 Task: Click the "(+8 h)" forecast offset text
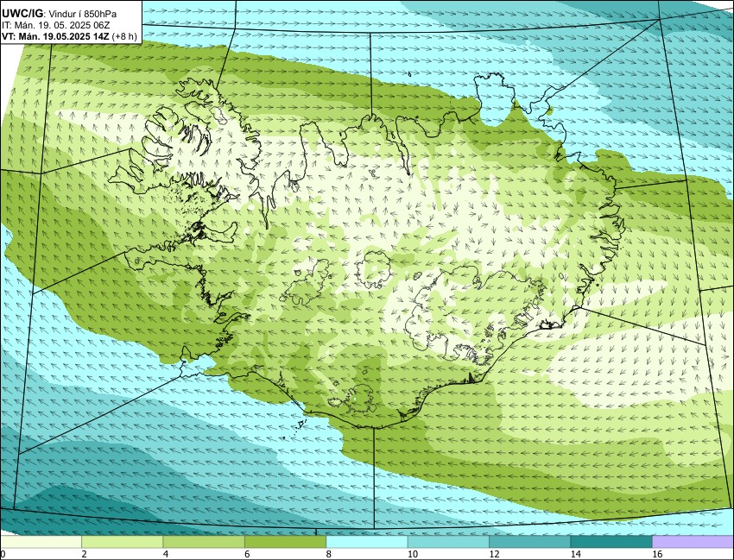tap(124, 36)
